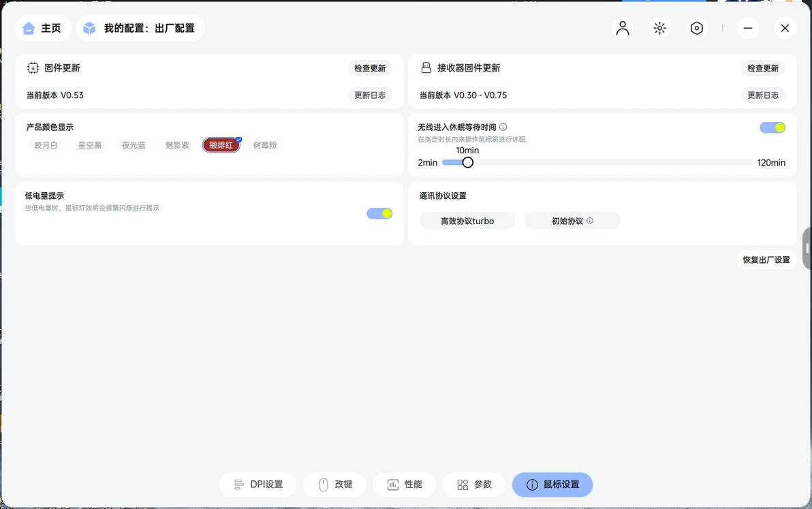
Task: Select the 高效协议turbo protocol option
Action: (x=467, y=221)
